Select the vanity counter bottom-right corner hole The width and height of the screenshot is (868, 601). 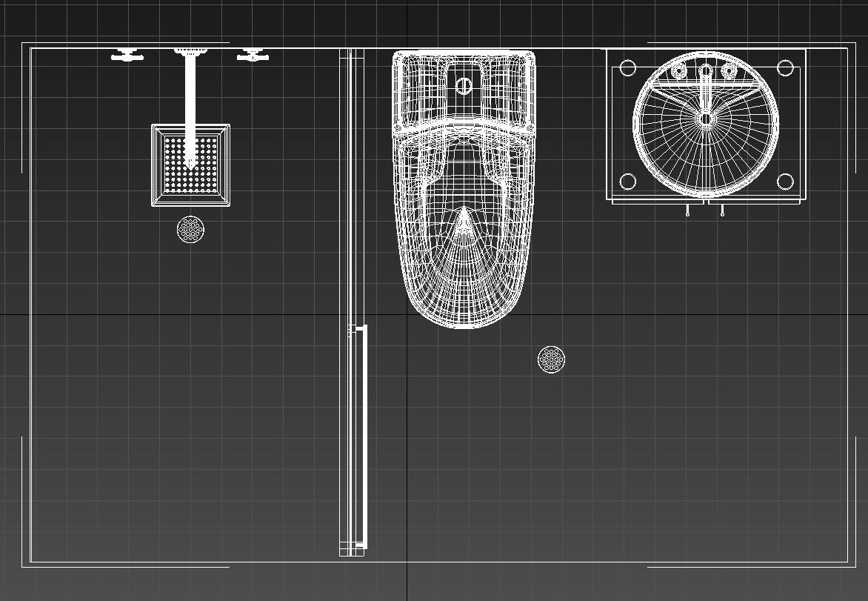[x=786, y=181]
